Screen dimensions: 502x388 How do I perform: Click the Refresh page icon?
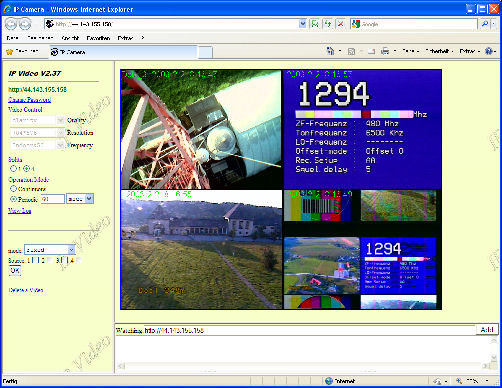coord(328,24)
